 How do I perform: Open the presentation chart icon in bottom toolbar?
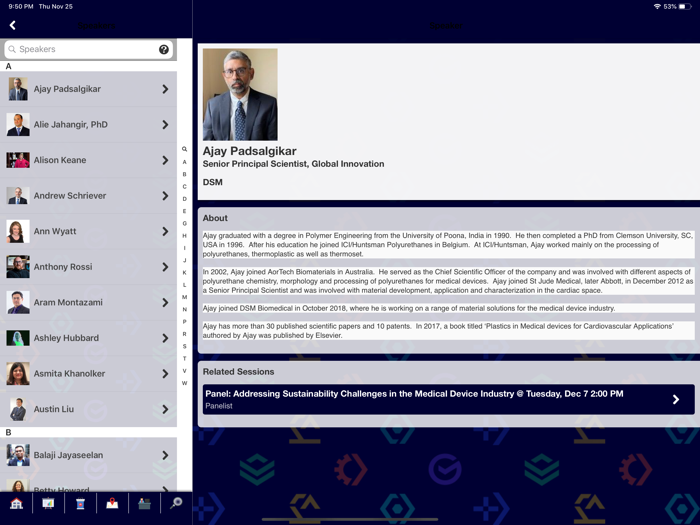click(48, 503)
